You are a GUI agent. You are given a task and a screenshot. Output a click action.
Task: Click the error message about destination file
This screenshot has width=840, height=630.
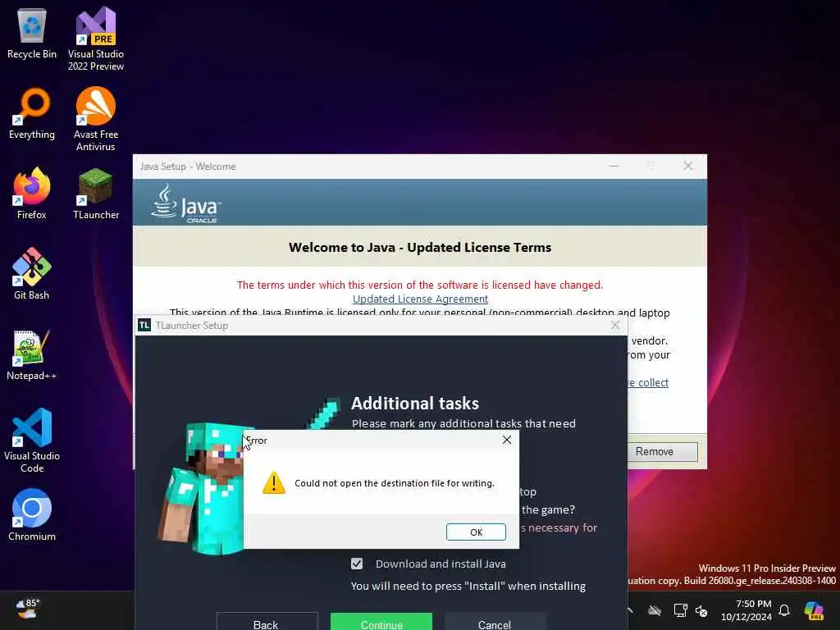[395, 483]
